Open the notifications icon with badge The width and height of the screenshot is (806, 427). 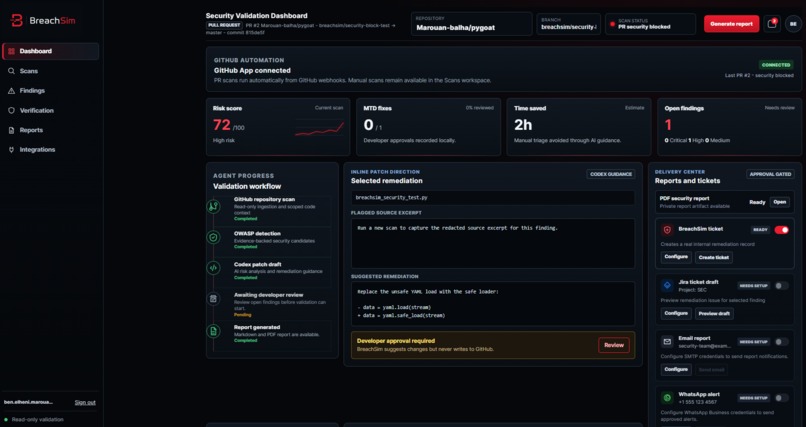(772, 24)
